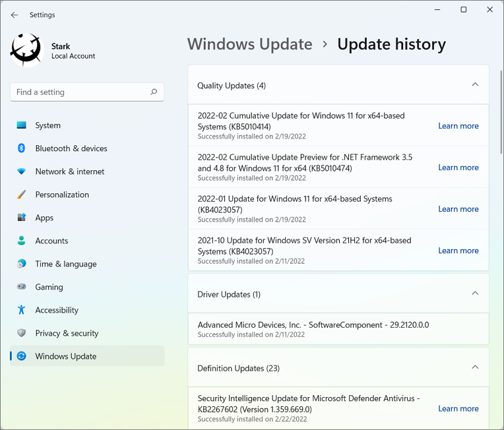Viewport: 504px width, 430px height.
Task: Collapse the Quality Updates section
Action: point(475,84)
